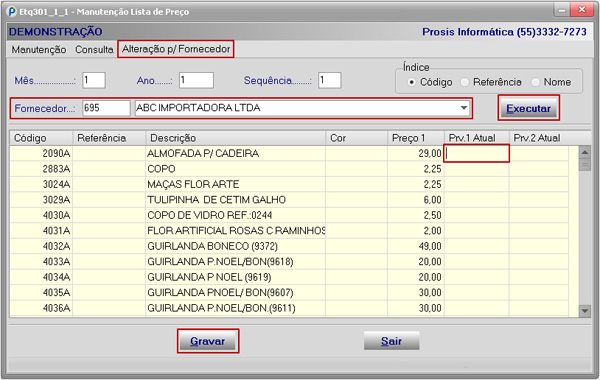This screenshot has height=380, width=600.
Task: Open the Alteração p/ Fornecedor tab
Action: coord(176,49)
